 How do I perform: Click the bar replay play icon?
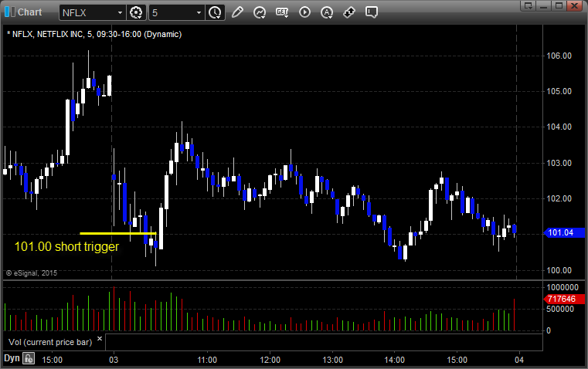[x=304, y=12]
